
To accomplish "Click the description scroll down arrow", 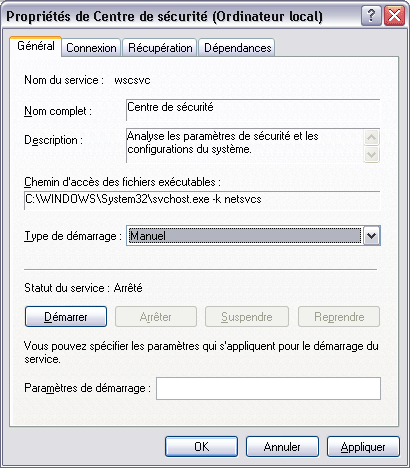I will (x=371, y=154).
